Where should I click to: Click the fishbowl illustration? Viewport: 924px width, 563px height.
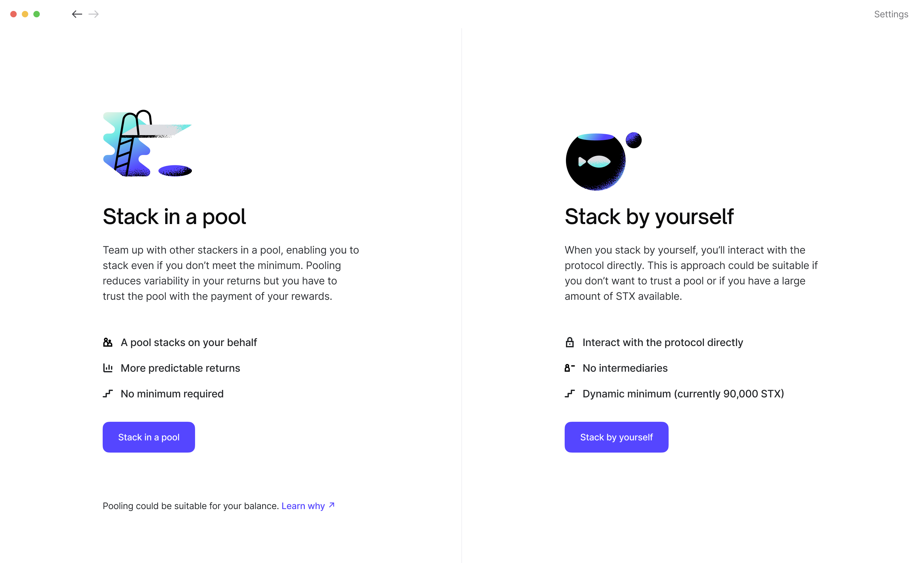pyautogui.click(x=603, y=161)
